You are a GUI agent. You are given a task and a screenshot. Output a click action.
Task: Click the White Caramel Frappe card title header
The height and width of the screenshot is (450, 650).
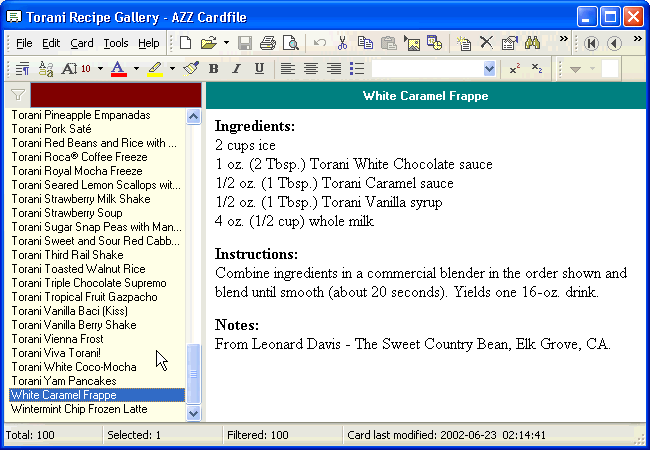[426, 96]
